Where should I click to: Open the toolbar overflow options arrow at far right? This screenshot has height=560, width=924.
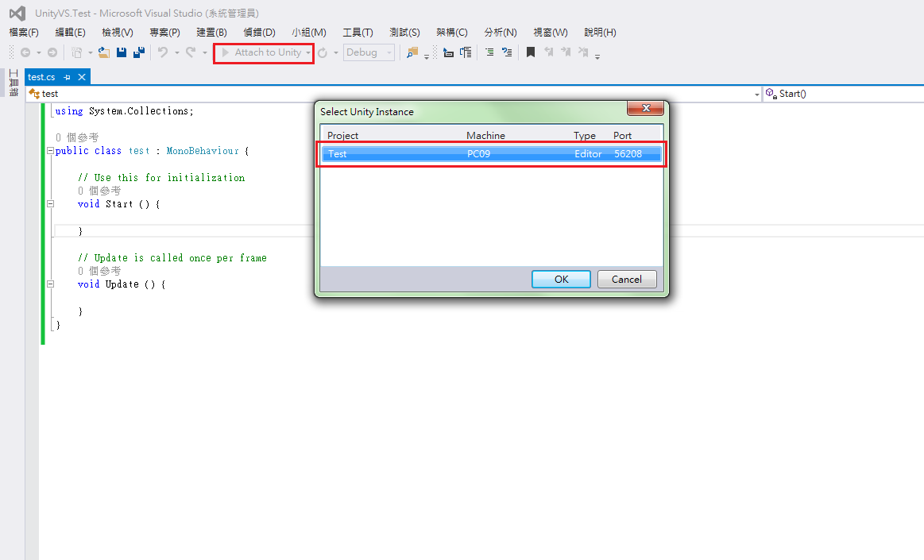coord(597,56)
